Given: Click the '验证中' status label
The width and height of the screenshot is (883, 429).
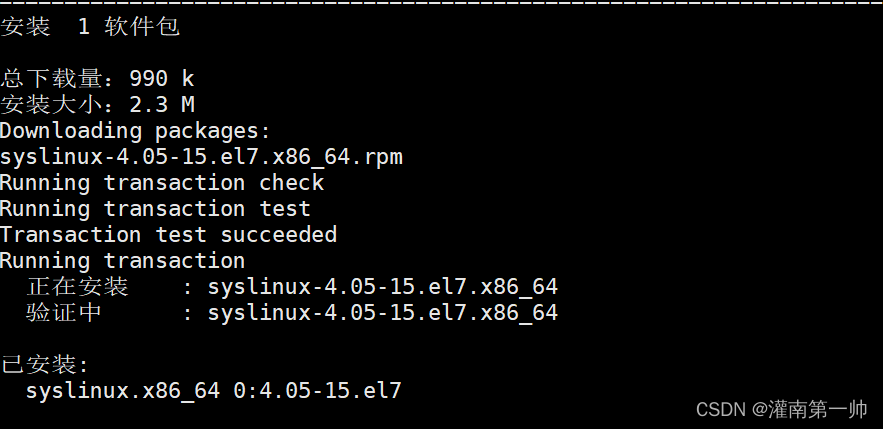Looking at the screenshot, I should [64, 313].
